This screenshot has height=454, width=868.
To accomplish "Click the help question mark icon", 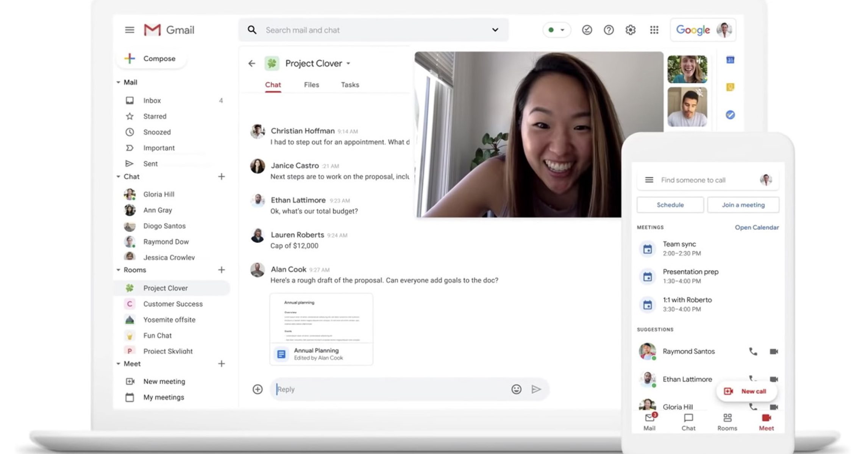I will coord(609,30).
